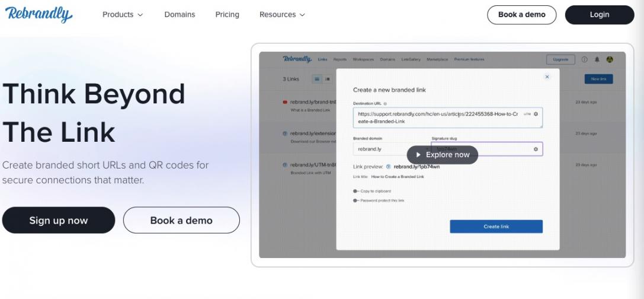This screenshot has width=644, height=299.
Task: Go to the Domains page in main navigation
Action: click(180, 14)
